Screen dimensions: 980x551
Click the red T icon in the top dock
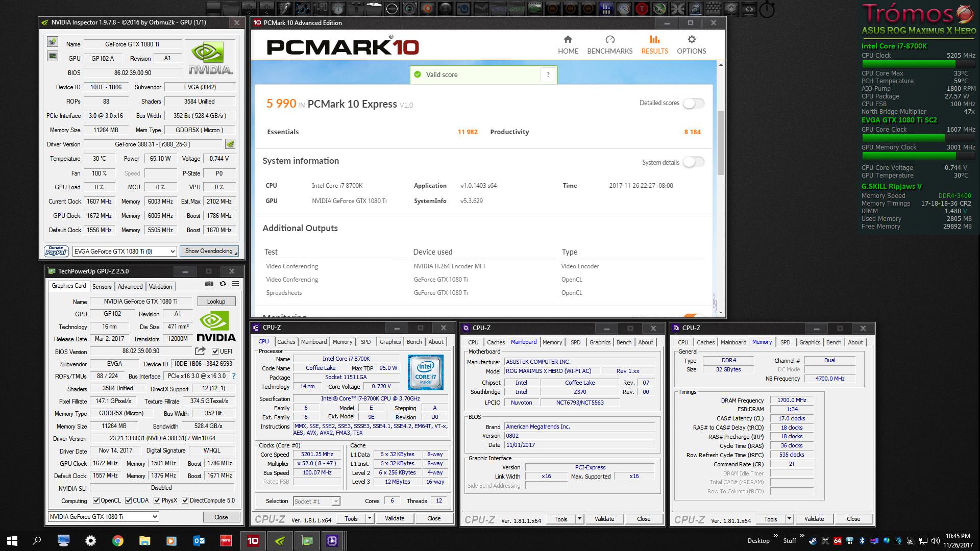[642, 9]
